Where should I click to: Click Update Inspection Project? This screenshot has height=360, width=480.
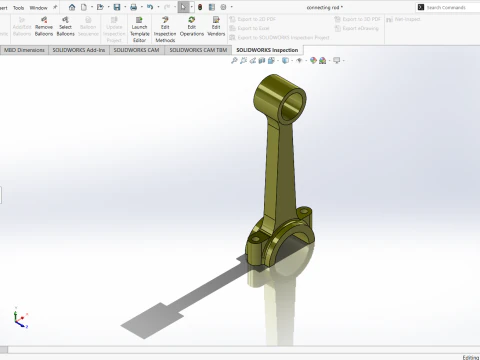click(x=114, y=29)
